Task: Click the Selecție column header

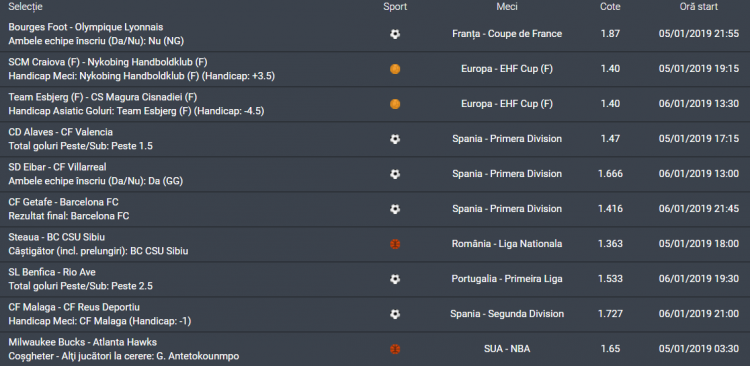Action: pyautogui.click(x=25, y=7)
